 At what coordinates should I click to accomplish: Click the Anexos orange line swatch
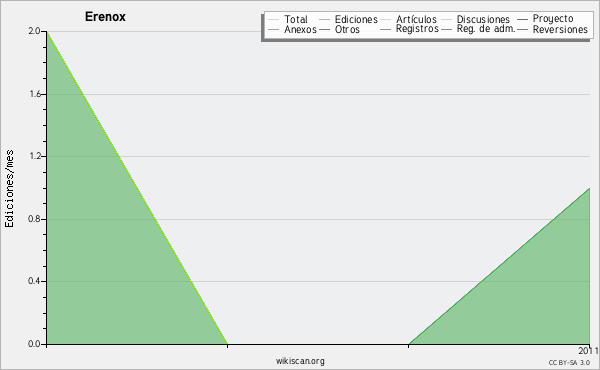274,29
